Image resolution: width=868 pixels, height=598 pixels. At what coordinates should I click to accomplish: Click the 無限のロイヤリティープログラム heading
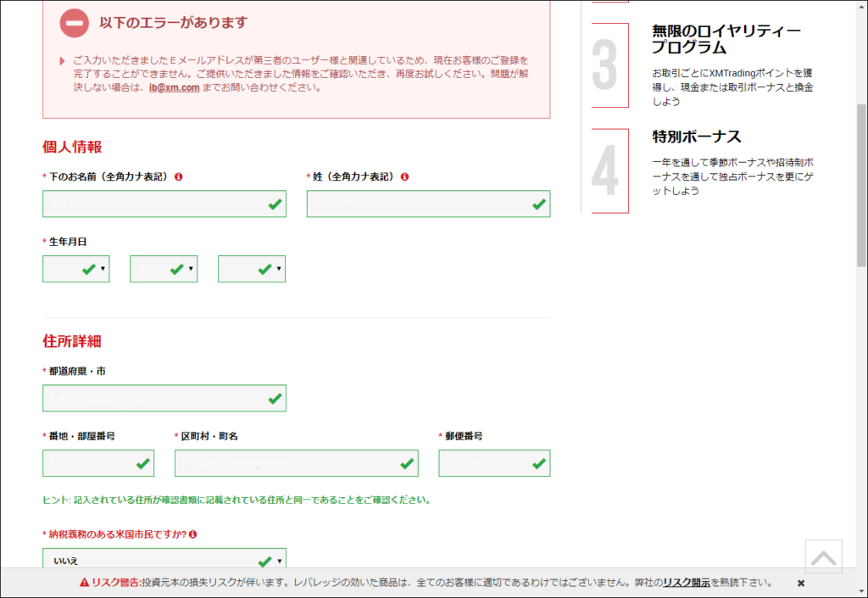(x=726, y=39)
